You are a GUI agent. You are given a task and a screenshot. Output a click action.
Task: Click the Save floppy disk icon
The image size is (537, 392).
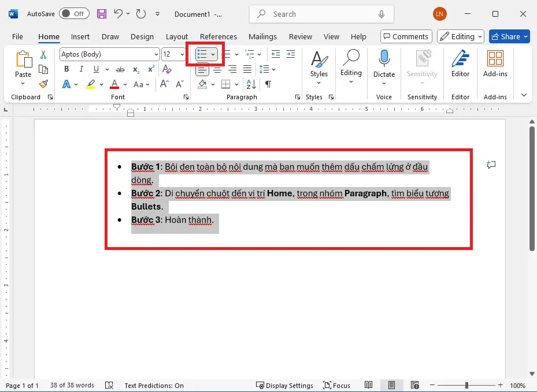pyautogui.click(x=102, y=14)
